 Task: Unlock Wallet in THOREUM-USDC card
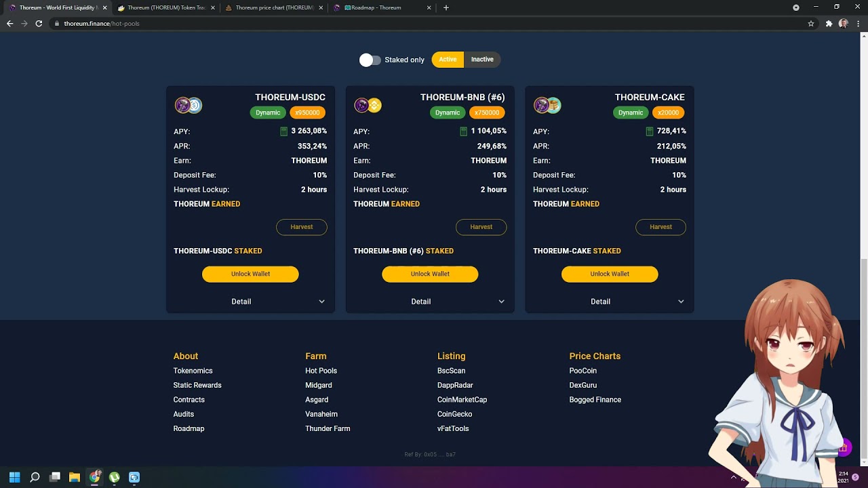[x=250, y=274]
